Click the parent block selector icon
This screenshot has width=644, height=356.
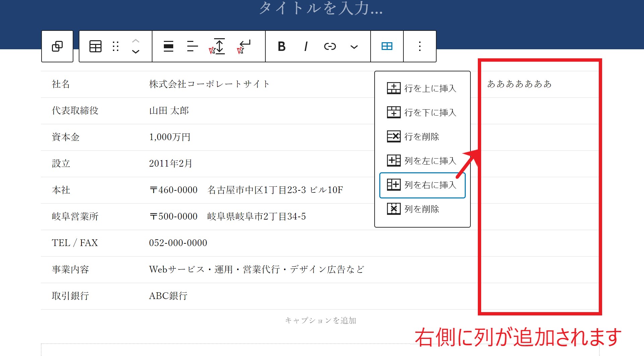(57, 46)
